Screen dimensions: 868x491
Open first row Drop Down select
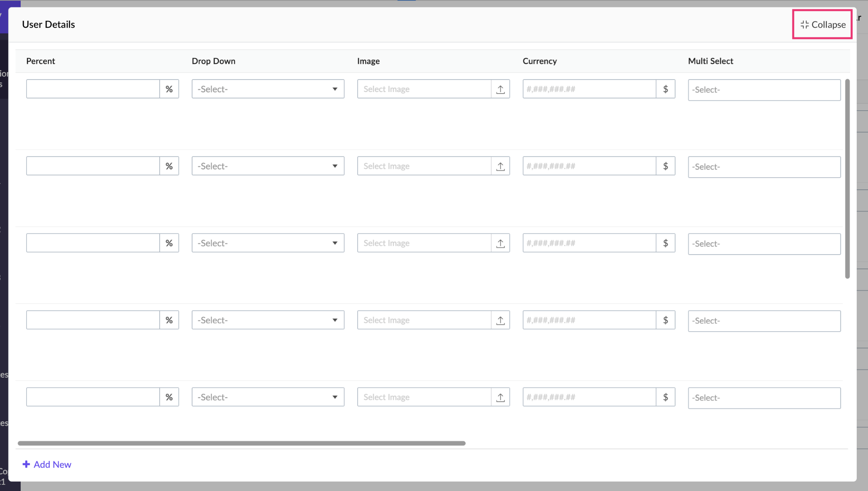(268, 89)
